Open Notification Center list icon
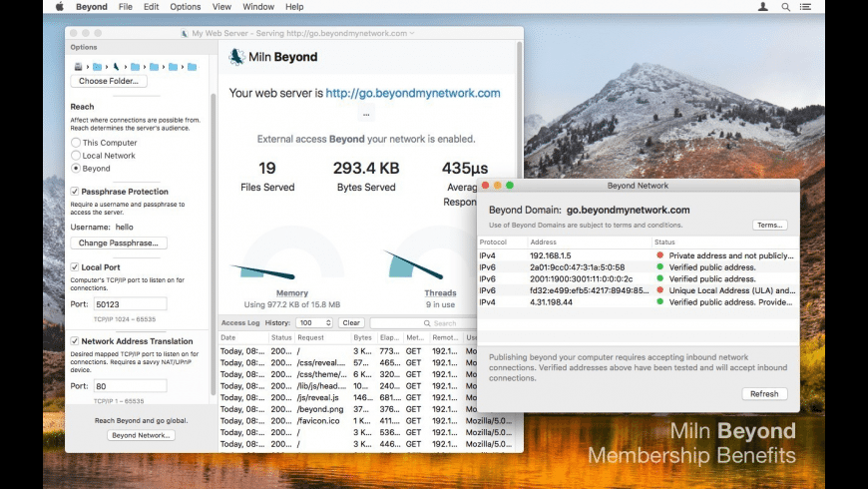 click(x=805, y=7)
